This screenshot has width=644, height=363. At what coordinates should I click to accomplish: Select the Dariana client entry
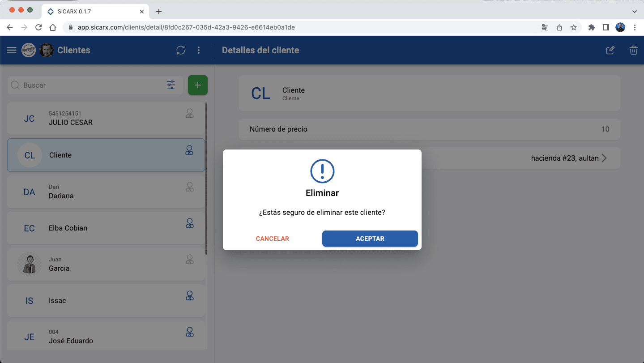coord(106,192)
